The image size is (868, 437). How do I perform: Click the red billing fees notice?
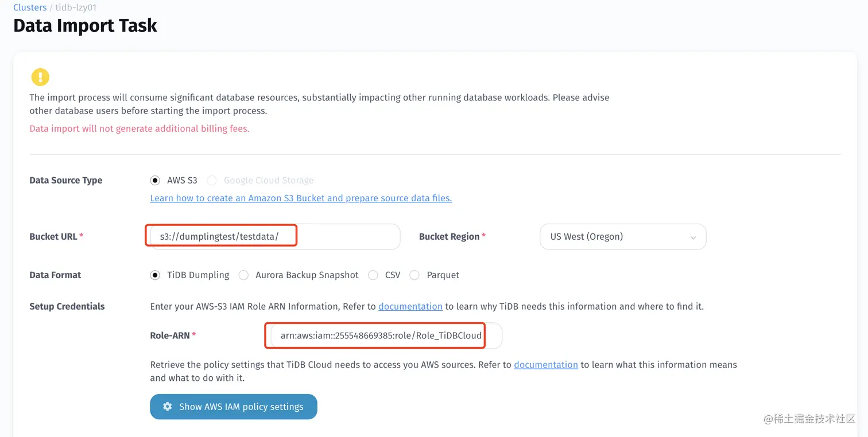pos(139,128)
